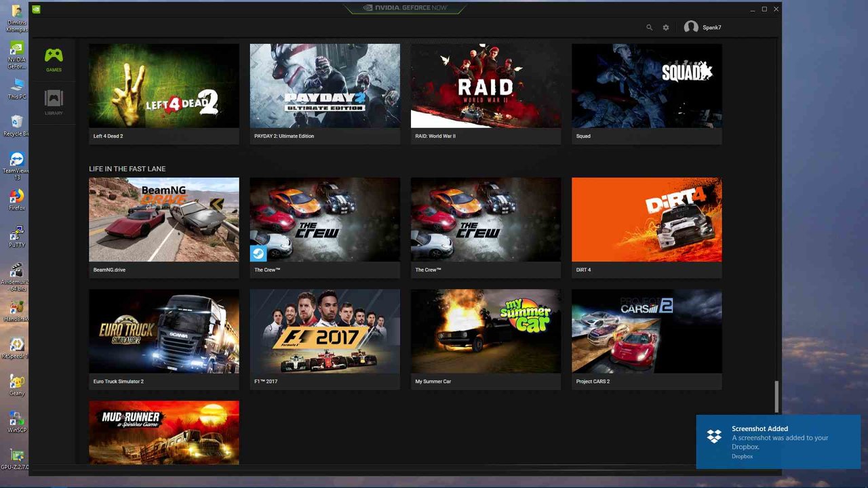Open the Squad game artwork
The image size is (868, 488).
coord(647,86)
